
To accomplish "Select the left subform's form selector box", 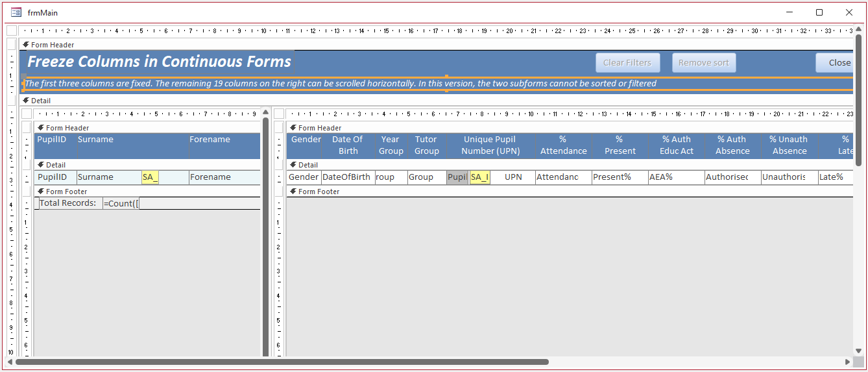I will pyautogui.click(x=27, y=114).
